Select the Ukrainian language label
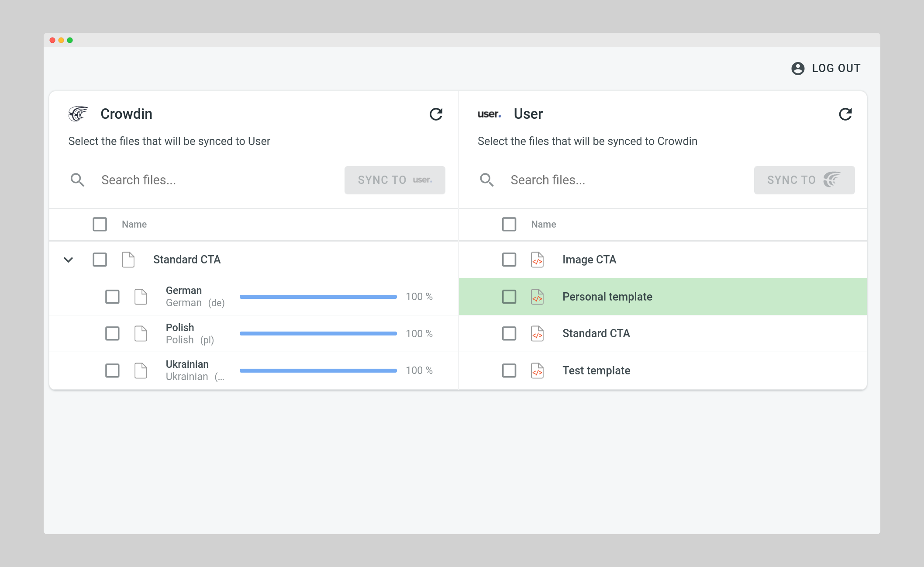Image resolution: width=924 pixels, height=567 pixels. click(x=195, y=377)
